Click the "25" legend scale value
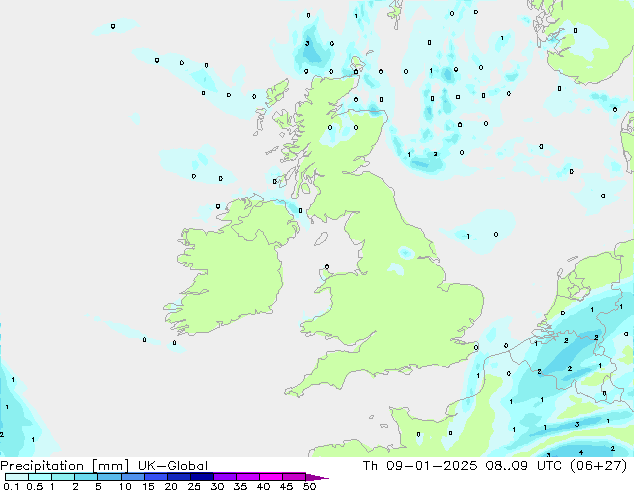Screen dimensions: 634x490 tap(194, 486)
